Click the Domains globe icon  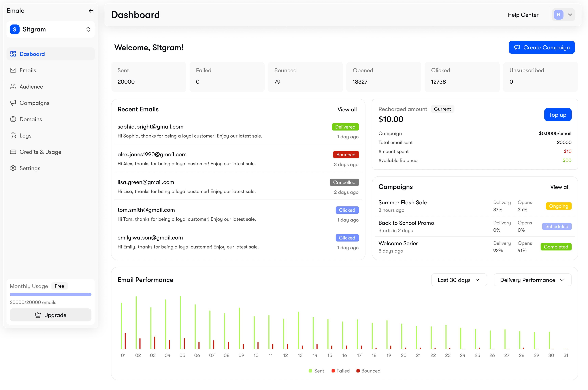click(13, 119)
